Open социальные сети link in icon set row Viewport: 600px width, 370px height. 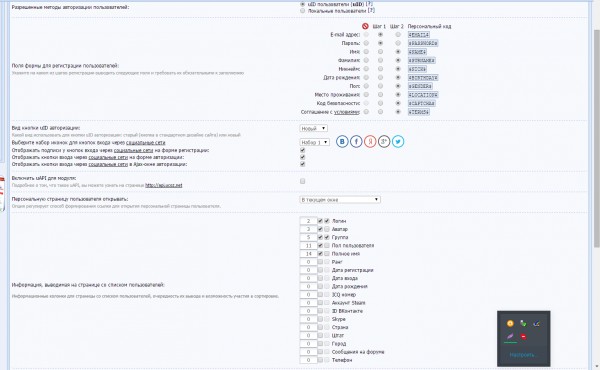pos(146,143)
